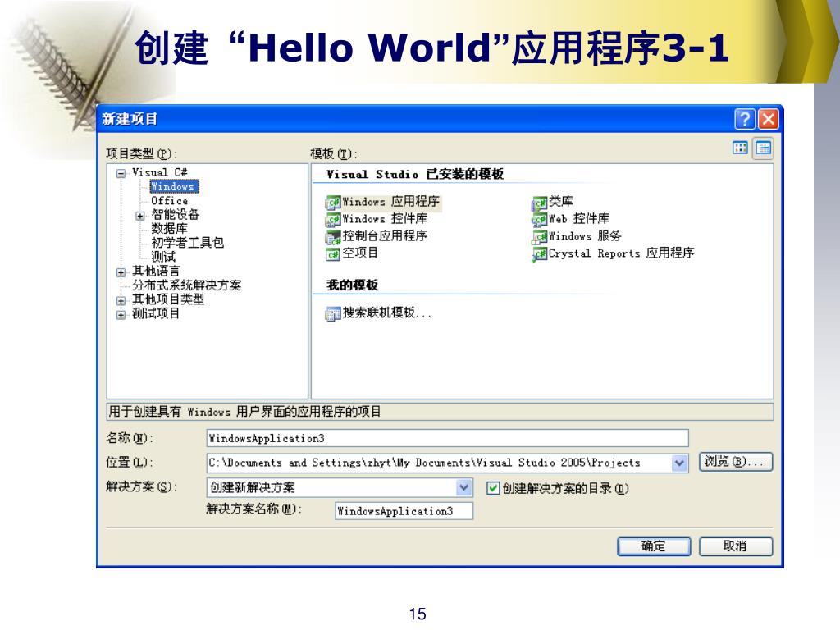Screen dimensions: 840x630
Task: Close the 新建项目 dialog
Action: coord(768,119)
